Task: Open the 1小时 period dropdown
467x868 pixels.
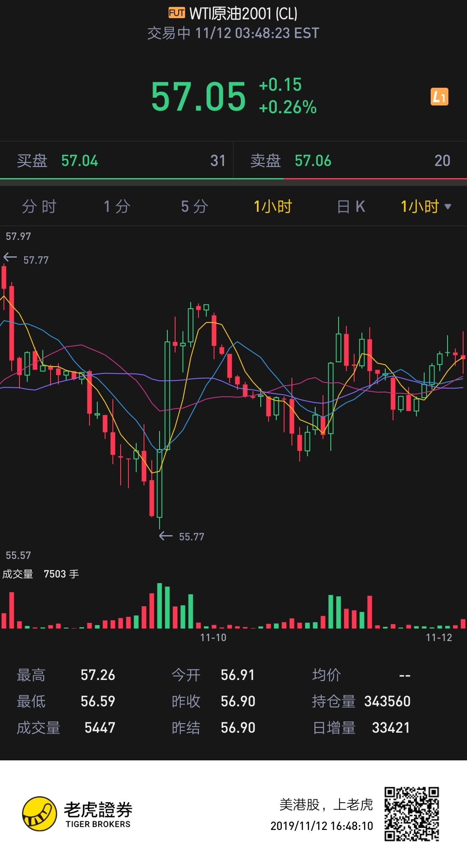Action: pyautogui.click(x=426, y=207)
